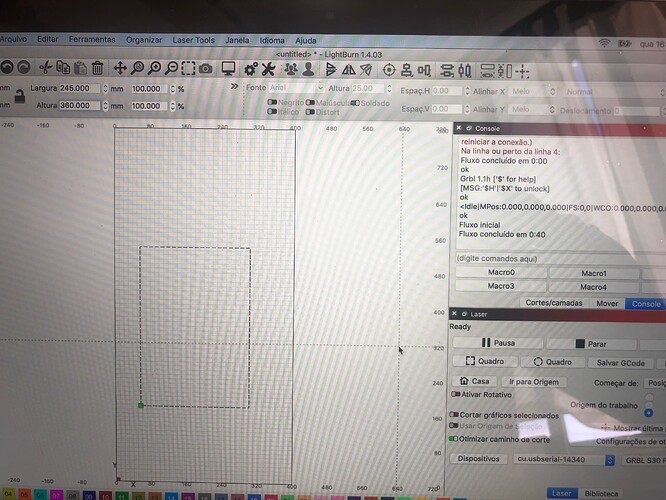This screenshot has width=666, height=500.
Task: Open the Laser Tools menu
Action: (x=193, y=39)
